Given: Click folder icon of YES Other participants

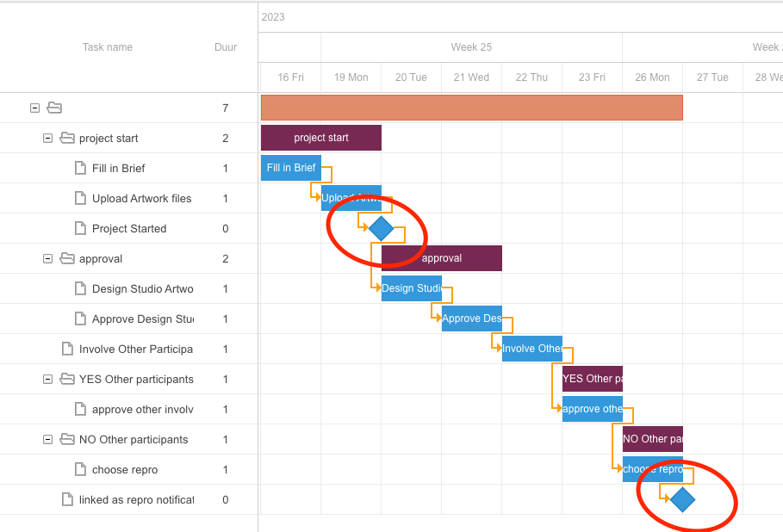Looking at the screenshot, I should (67, 379).
